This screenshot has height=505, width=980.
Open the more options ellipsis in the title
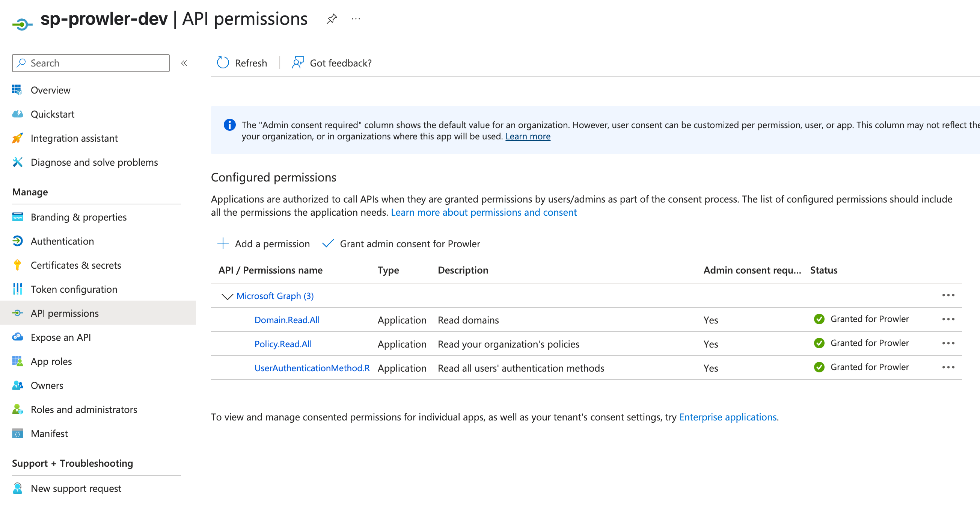(x=356, y=19)
